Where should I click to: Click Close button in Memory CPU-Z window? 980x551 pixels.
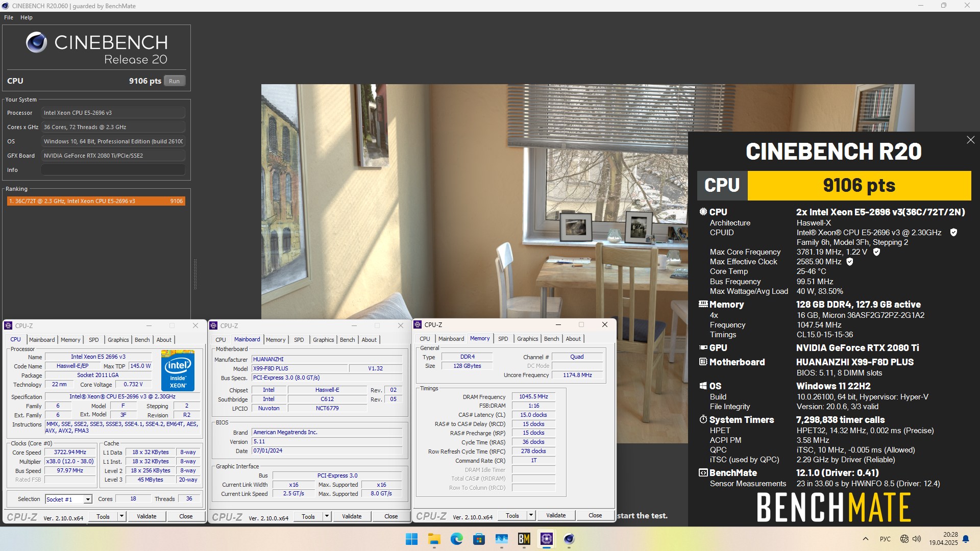pos(595,515)
